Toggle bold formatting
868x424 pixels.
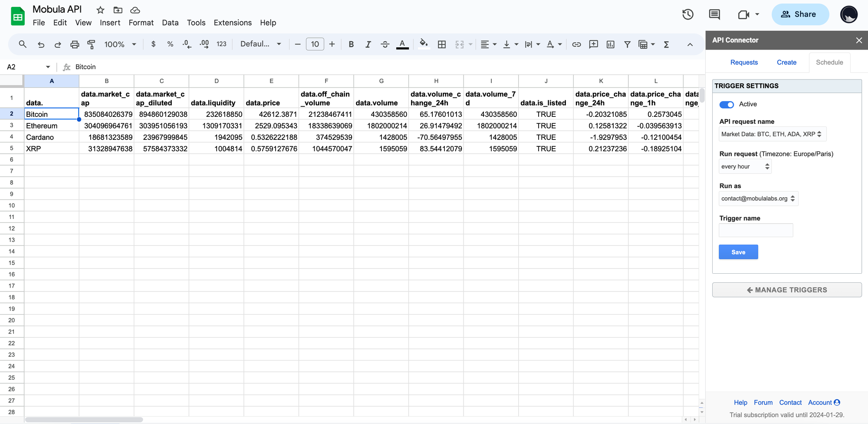tap(351, 44)
